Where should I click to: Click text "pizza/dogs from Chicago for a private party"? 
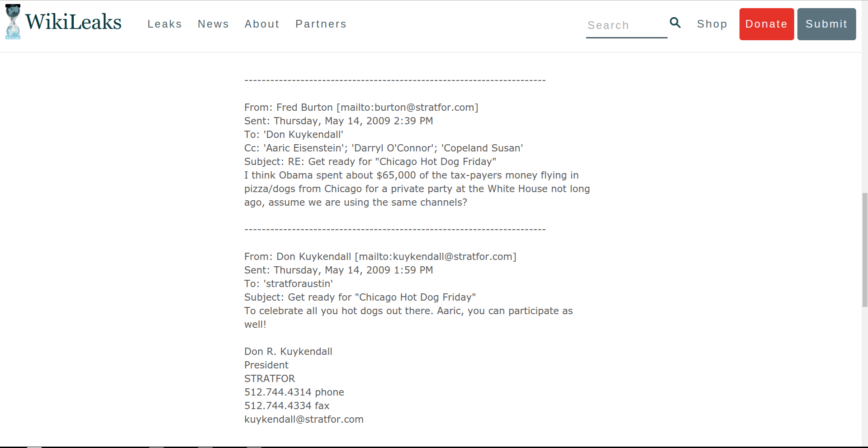pyautogui.click(x=355, y=189)
